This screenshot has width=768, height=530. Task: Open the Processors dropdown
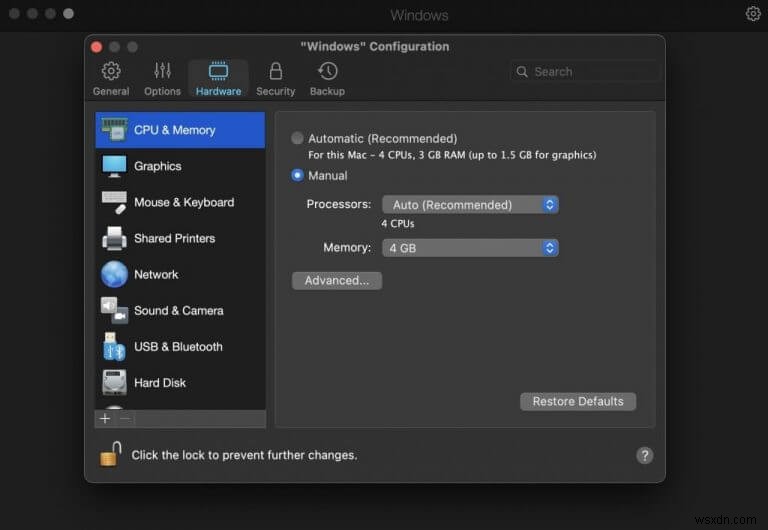click(470, 205)
